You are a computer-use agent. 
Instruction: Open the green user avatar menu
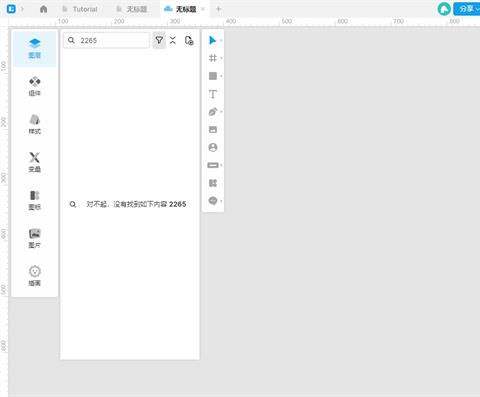point(444,9)
